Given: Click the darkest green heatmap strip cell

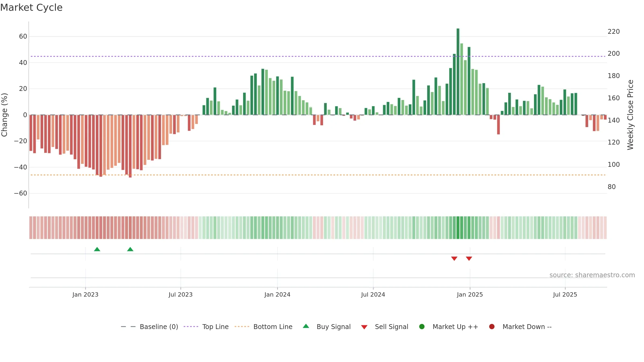Looking at the screenshot, I should (x=458, y=228).
